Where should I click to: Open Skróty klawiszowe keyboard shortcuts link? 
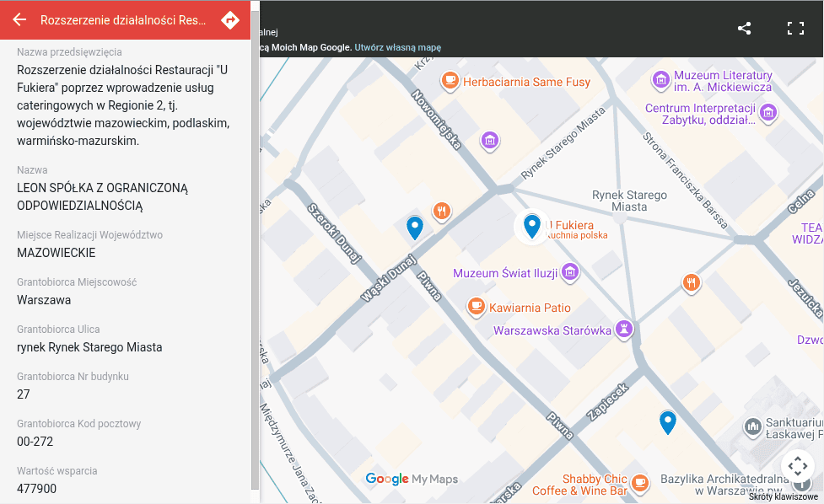click(783, 496)
